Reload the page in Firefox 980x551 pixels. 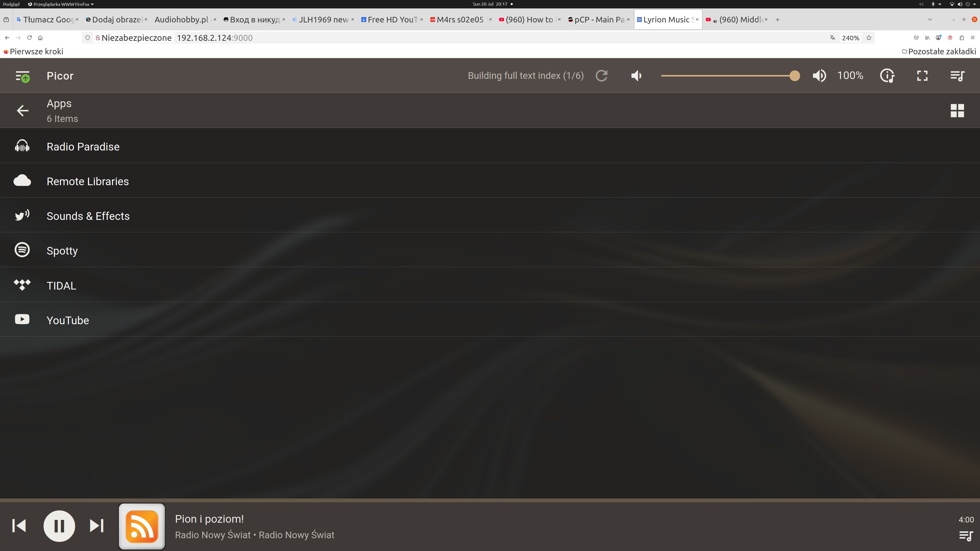(x=29, y=38)
